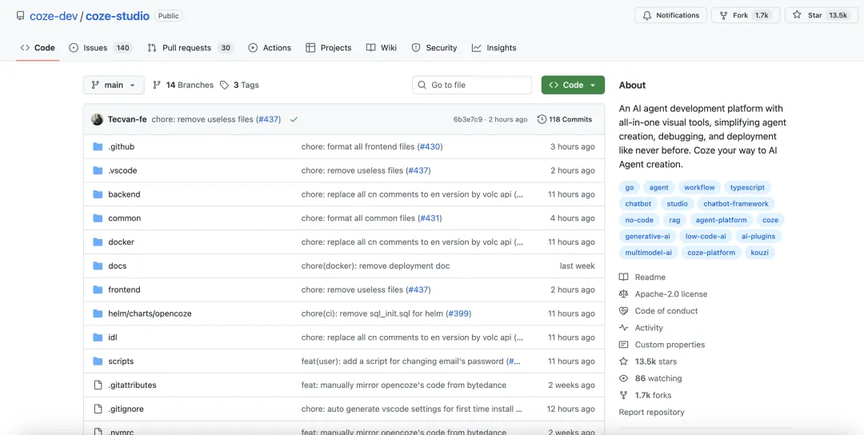This screenshot has height=435, width=864.
Task: Click the repository icon beside coze-dev
Action: pyautogui.click(x=20, y=15)
